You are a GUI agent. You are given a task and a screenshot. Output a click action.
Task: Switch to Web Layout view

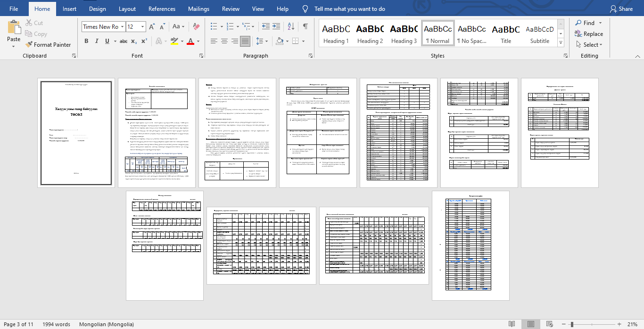pos(550,324)
